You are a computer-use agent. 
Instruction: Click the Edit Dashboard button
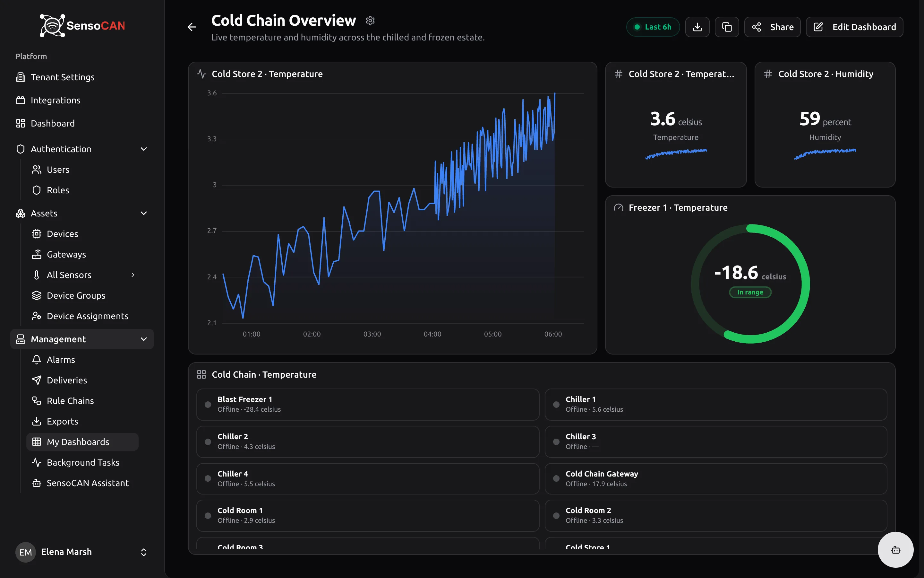(x=854, y=27)
